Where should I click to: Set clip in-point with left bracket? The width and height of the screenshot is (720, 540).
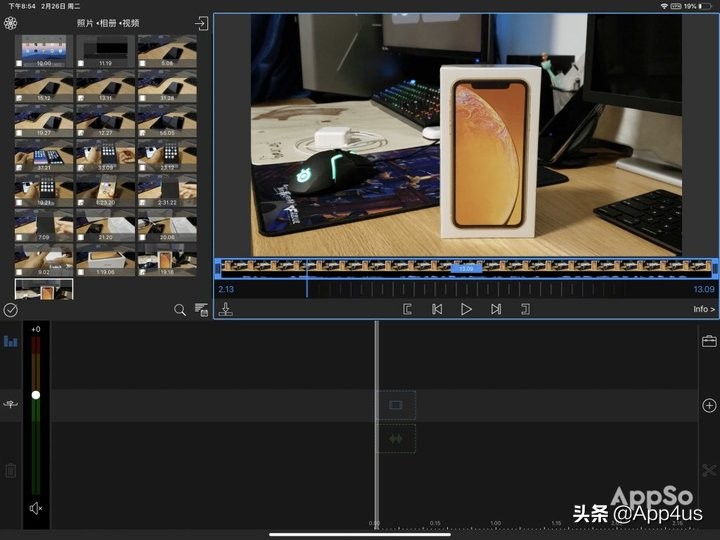pos(407,309)
